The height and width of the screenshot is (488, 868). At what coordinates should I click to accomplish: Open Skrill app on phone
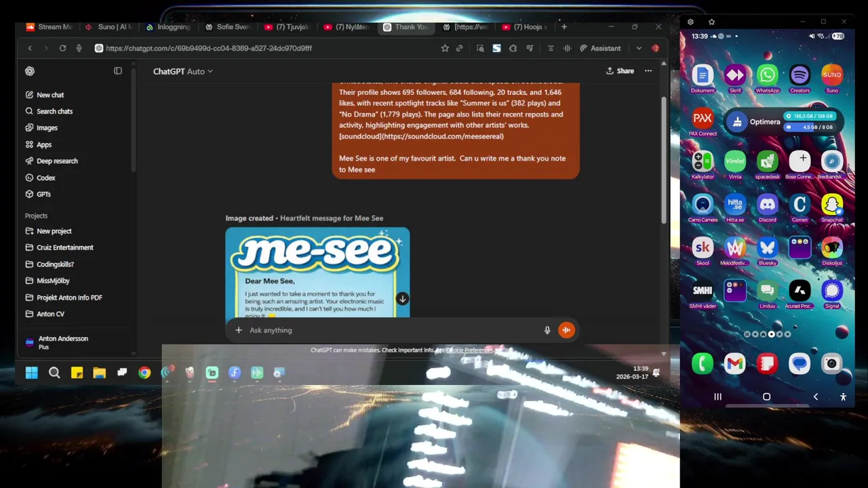[735, 79]
